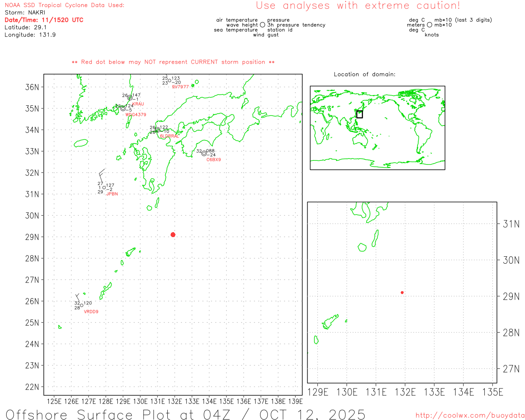Click the red storm dot on zoomed map

pos(402,292)
